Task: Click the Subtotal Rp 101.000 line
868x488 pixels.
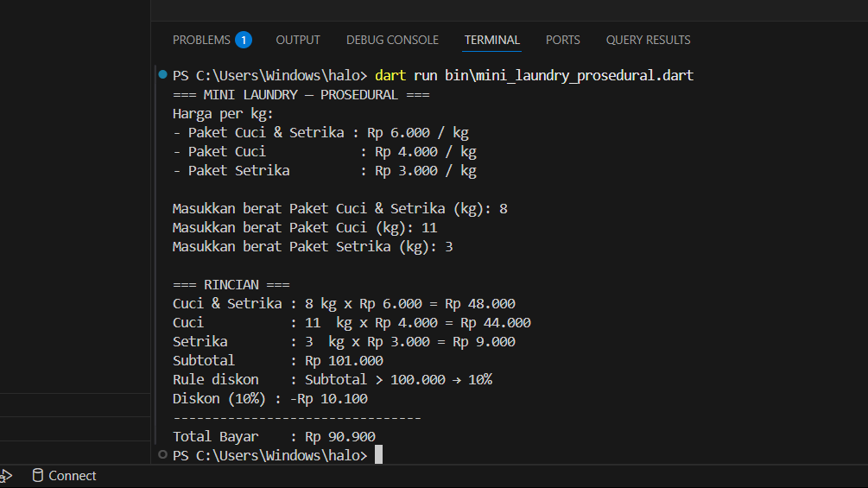Action: pyautogui.click(x=277, y=361)
